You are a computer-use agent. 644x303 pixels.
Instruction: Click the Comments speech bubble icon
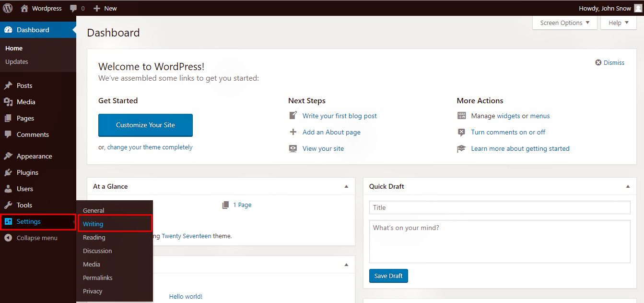point(8,134)
